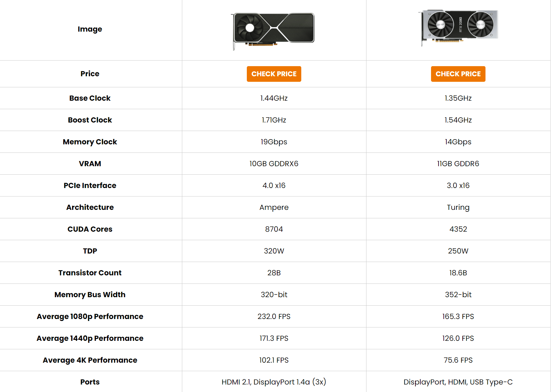Click the 126.0 FPS 1440p value
This screenshot has height=392, width=552.
click(x=458, y=338)
